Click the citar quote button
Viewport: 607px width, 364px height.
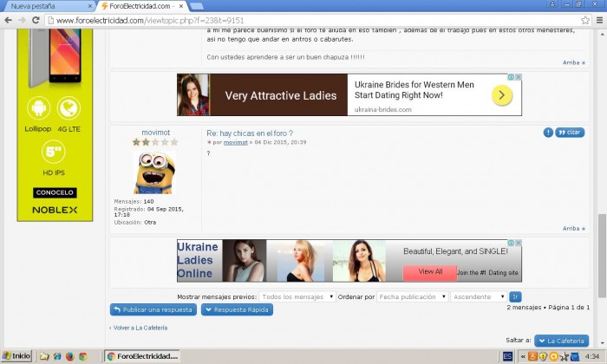pos(570,133)
